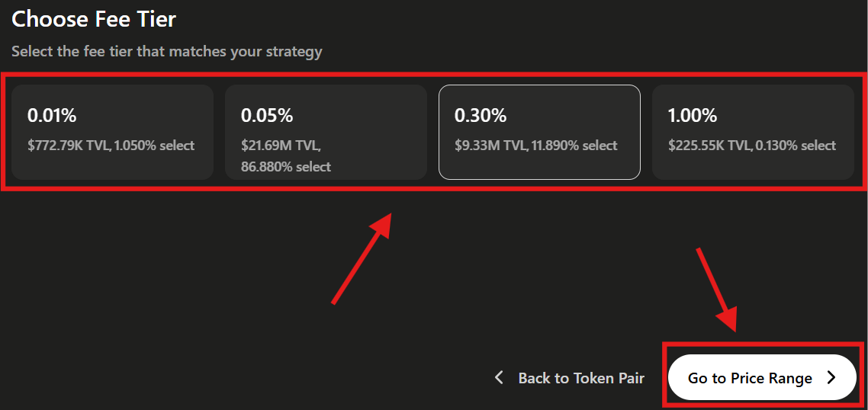Click the 0.05% percentage label
This screenshot has width=868, height=410.
point(267,116)
